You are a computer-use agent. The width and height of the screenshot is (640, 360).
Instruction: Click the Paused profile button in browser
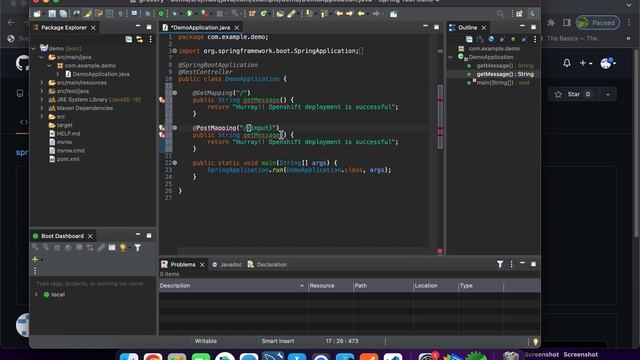[x=598, y=22]
